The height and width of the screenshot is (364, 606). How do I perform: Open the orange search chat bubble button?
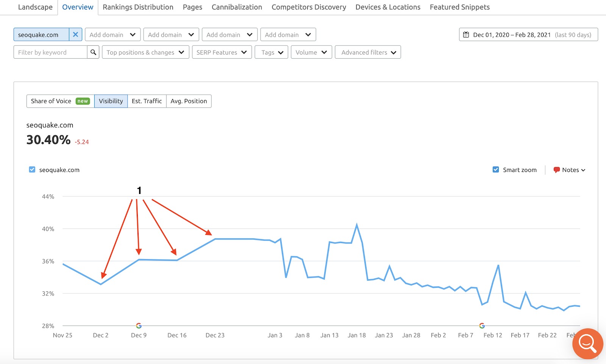point(587,344)
